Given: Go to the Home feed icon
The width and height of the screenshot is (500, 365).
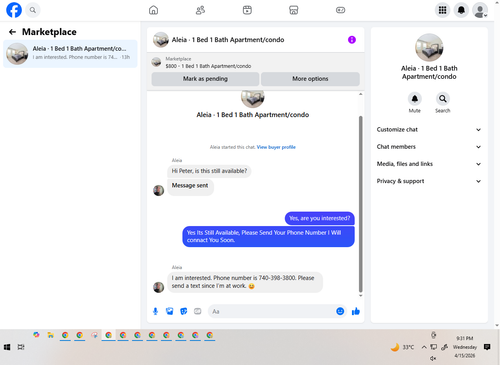Looking at the screenshot, I should click(x=153, y=10).
